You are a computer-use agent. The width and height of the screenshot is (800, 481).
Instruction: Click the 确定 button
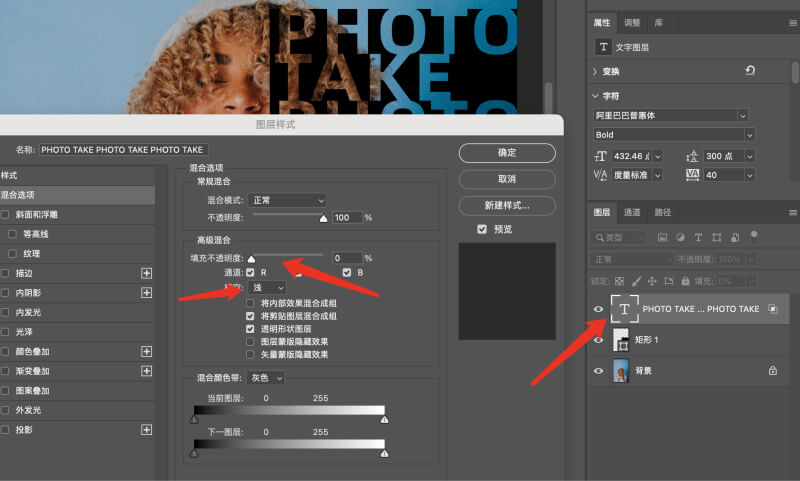pyautogui.click(x=506, y=152)
